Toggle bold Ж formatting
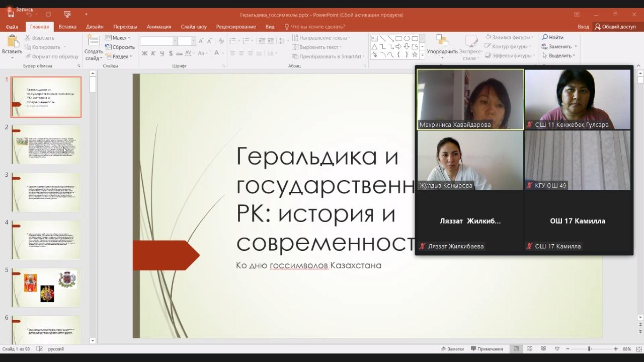Screen dimensions: 644x362 144,53
